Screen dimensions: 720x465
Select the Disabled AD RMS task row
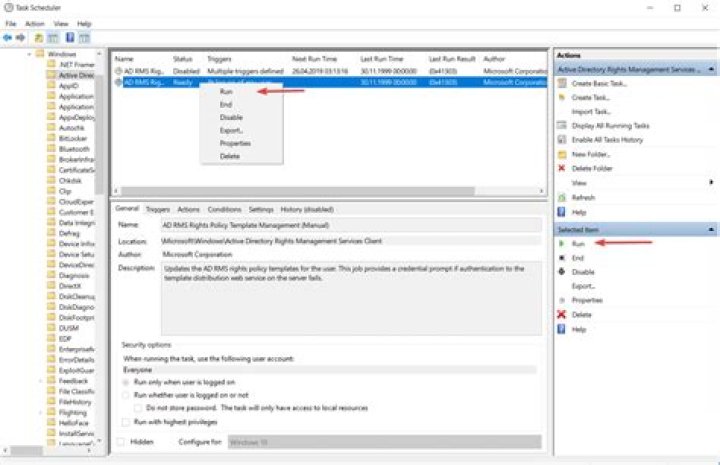coord(330,71)
